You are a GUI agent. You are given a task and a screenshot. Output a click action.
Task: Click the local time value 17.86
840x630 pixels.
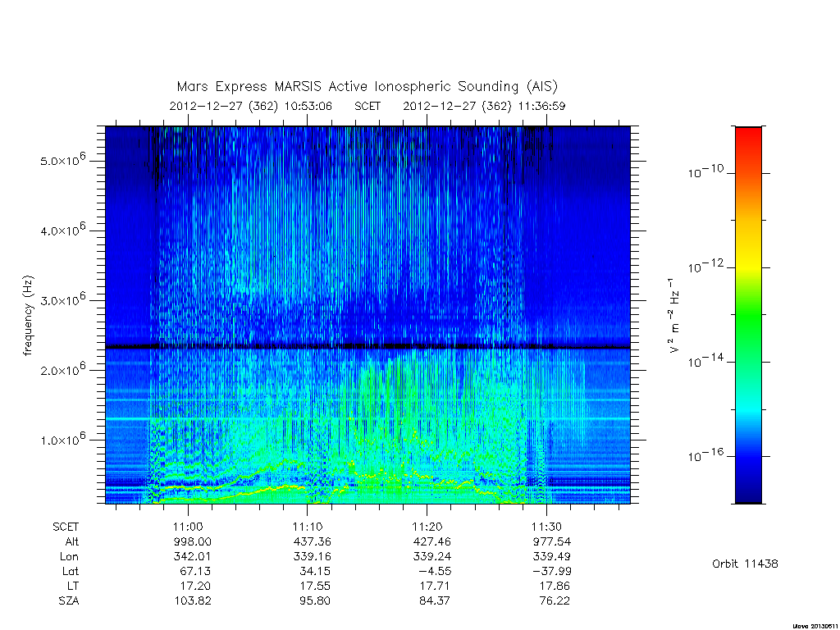(555, 586)
